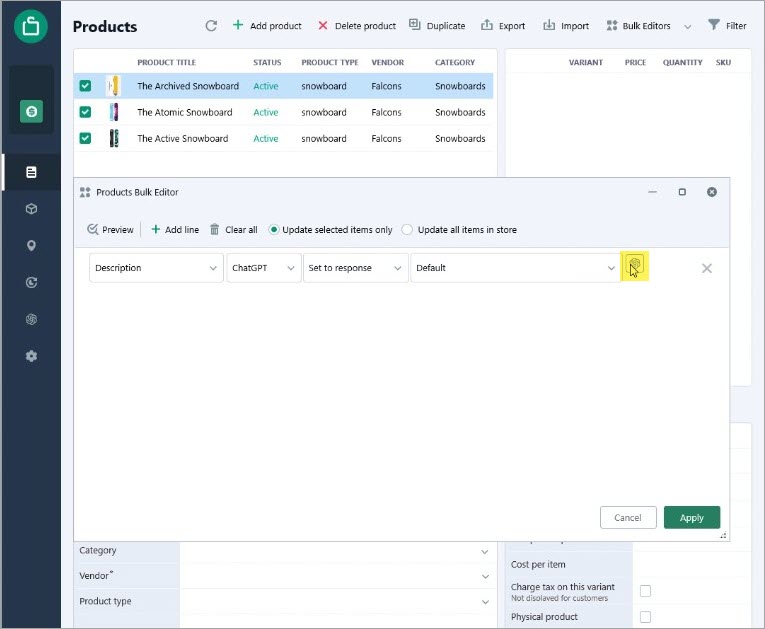
Task: Click Add product in toolbar
Action: [x=267, y=26]
